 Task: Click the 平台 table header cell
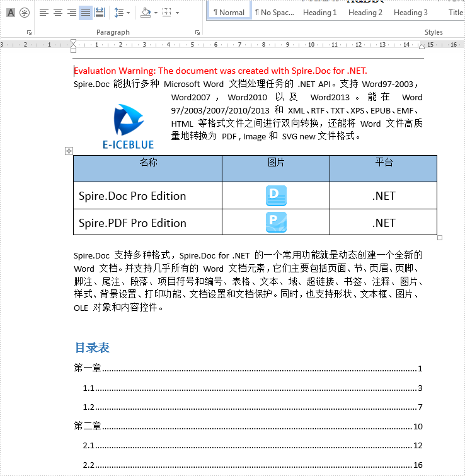tap(384, 168)
